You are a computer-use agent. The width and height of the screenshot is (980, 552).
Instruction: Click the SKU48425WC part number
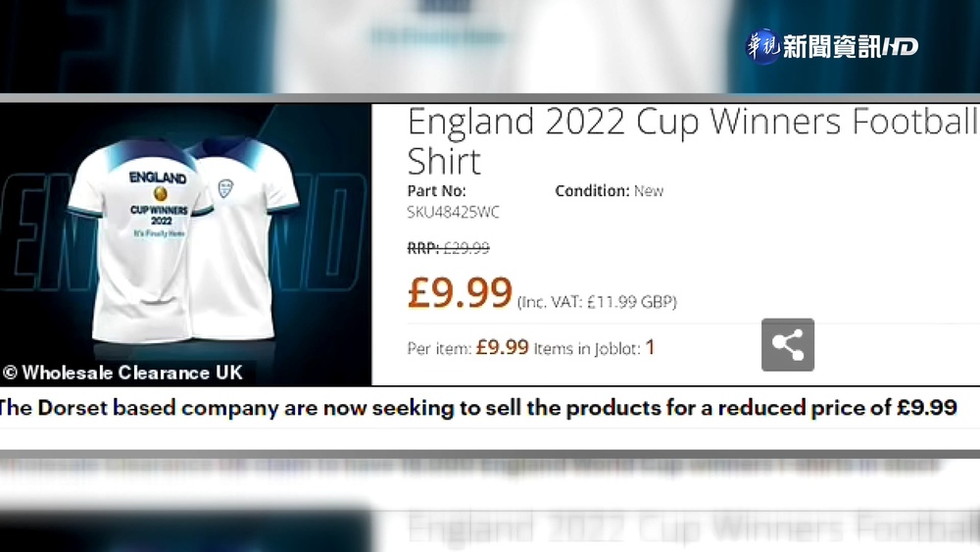[x=453, y=212]
